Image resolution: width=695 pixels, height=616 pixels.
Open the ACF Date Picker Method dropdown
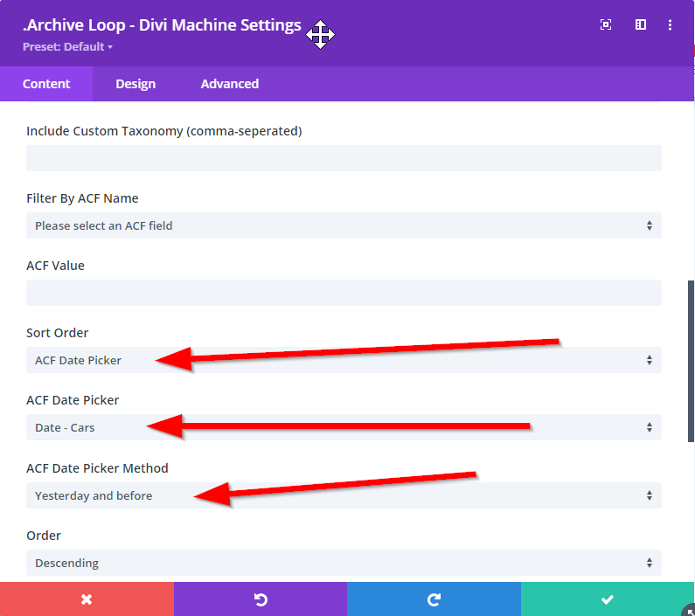[344, 495]
